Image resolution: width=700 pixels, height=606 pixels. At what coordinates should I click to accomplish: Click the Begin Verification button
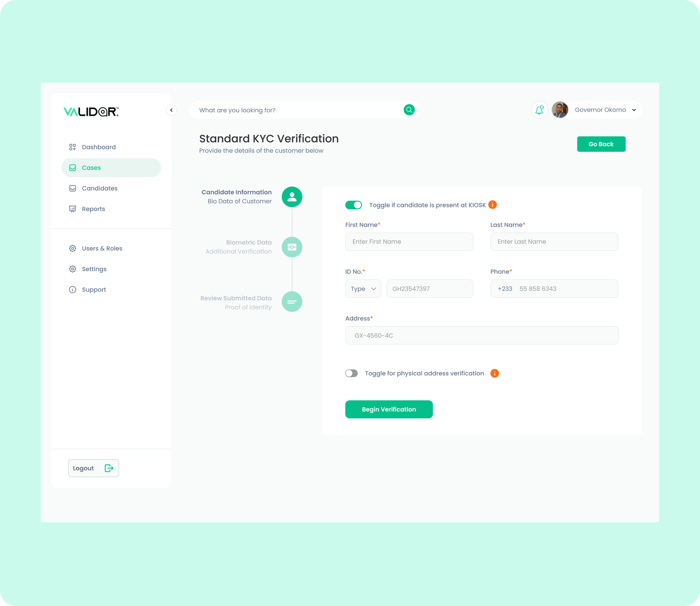tap(389, 409)
